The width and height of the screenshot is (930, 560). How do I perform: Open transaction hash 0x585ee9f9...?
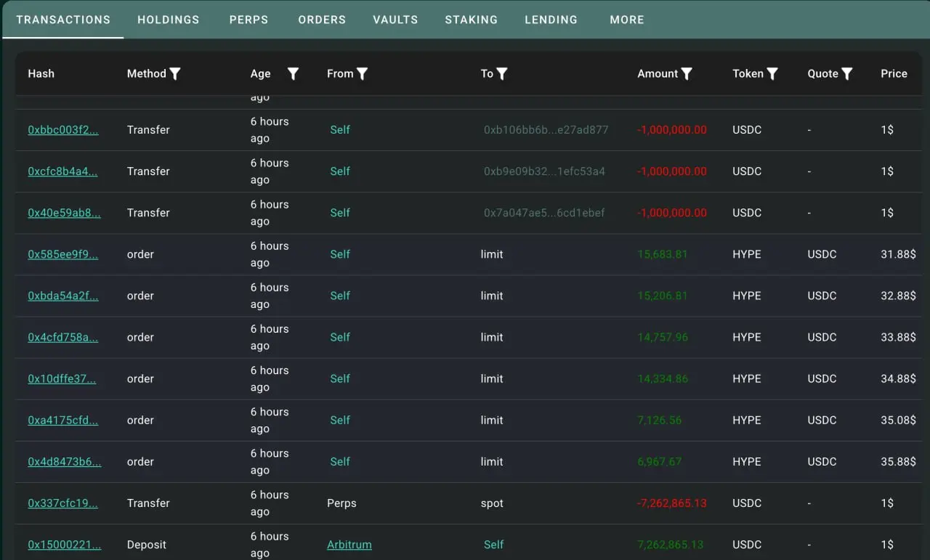[63, 254]
